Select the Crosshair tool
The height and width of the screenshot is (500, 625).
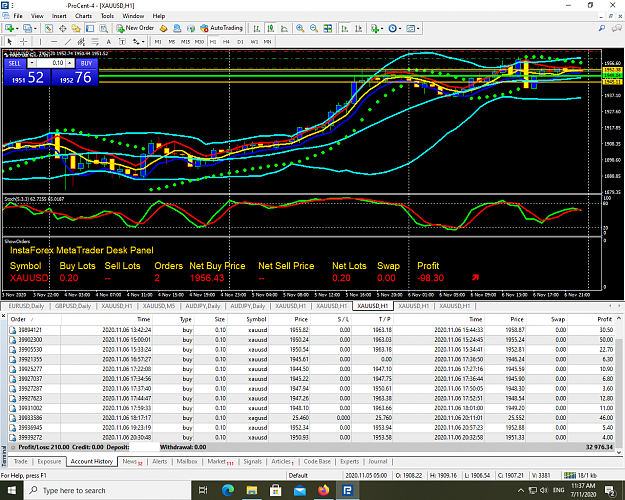tap(24, 41)
